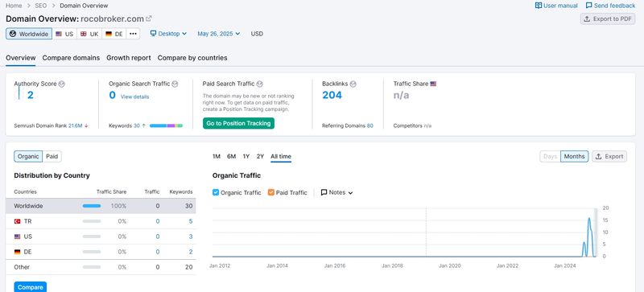Viewport: 644px width, 292px height.
Task: Select the 1M time range
Action: pos(217,157)
